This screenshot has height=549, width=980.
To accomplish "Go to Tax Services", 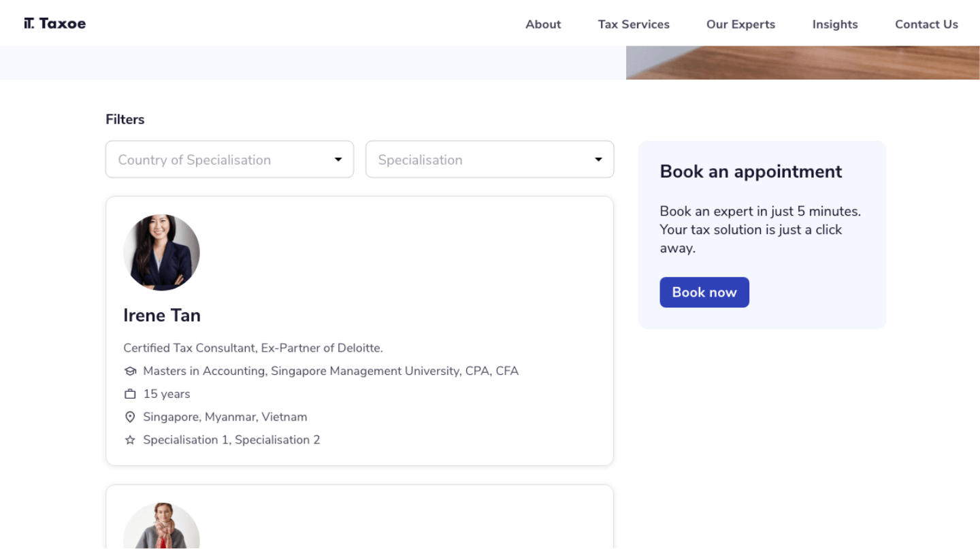I will pos(634,24).
